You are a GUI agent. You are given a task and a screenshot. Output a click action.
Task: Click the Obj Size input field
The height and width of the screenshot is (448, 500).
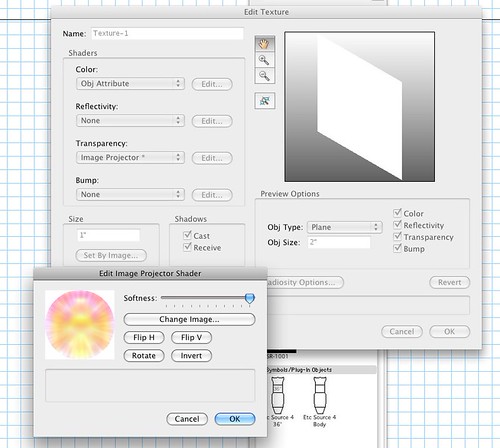coord(339,242)
